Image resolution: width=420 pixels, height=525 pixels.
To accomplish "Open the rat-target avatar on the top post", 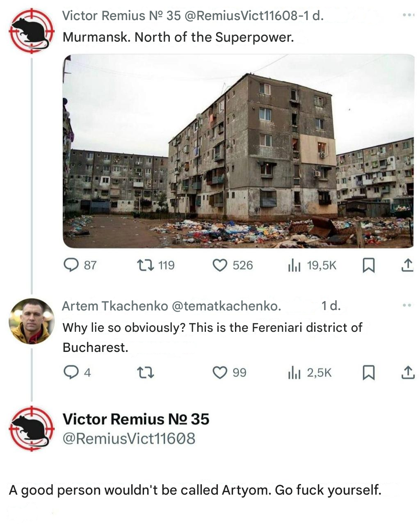I will [32, 31].
